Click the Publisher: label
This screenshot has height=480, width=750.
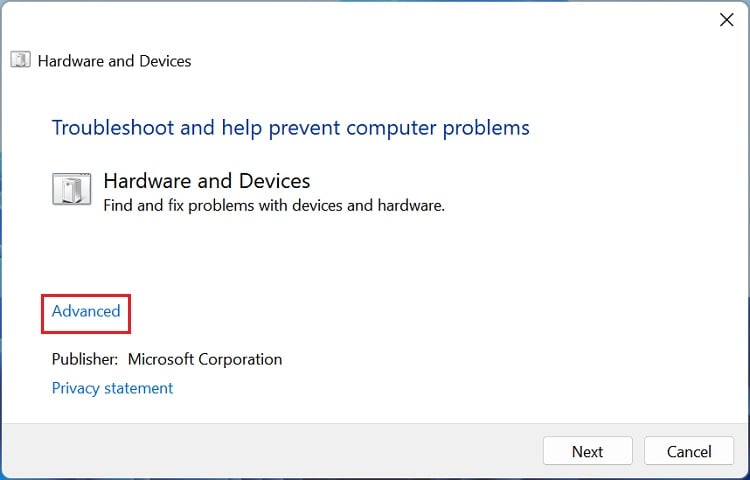[x=85, y=359]
